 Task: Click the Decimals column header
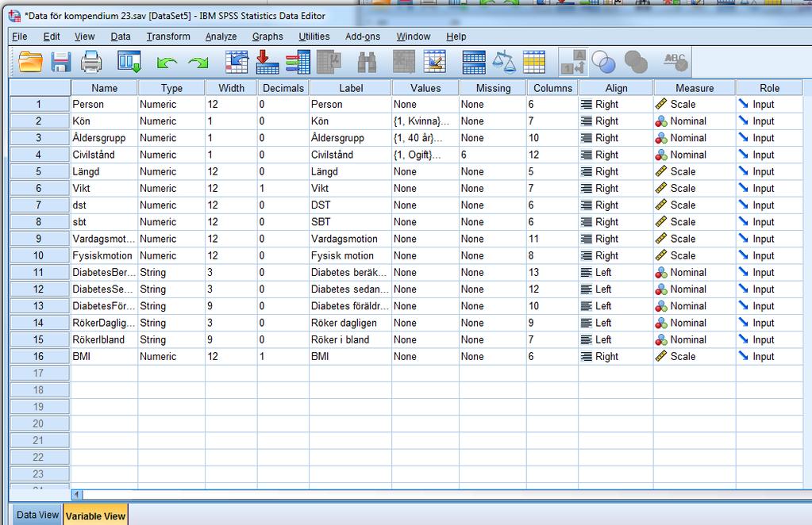tap(283, 88)
